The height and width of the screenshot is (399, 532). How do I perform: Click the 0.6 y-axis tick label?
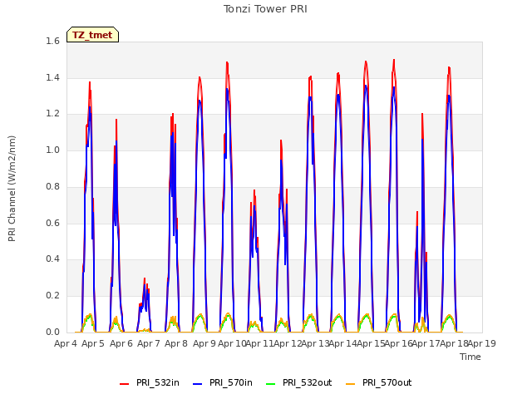click(x=52, y=223)
